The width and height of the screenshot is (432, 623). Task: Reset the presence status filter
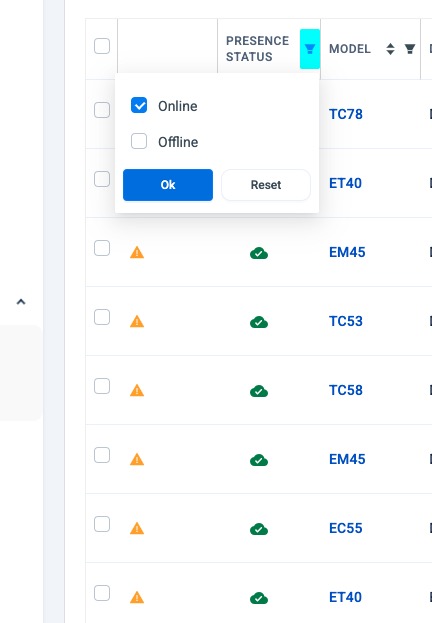[x=266, y=185]
